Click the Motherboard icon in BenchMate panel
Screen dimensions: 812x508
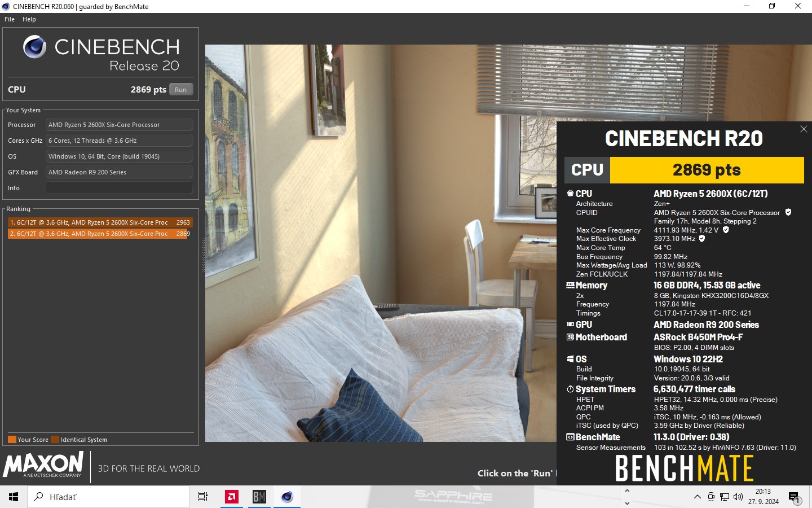pos(570,337)
